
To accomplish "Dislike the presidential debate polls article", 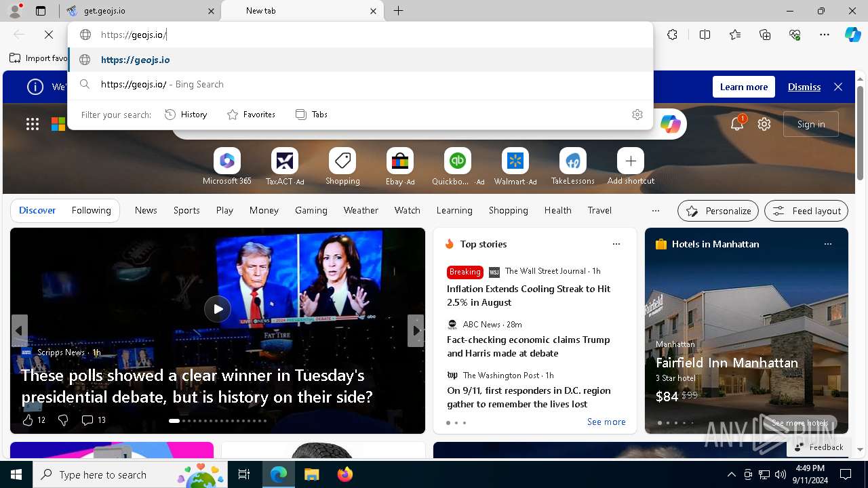I will 63,420.
